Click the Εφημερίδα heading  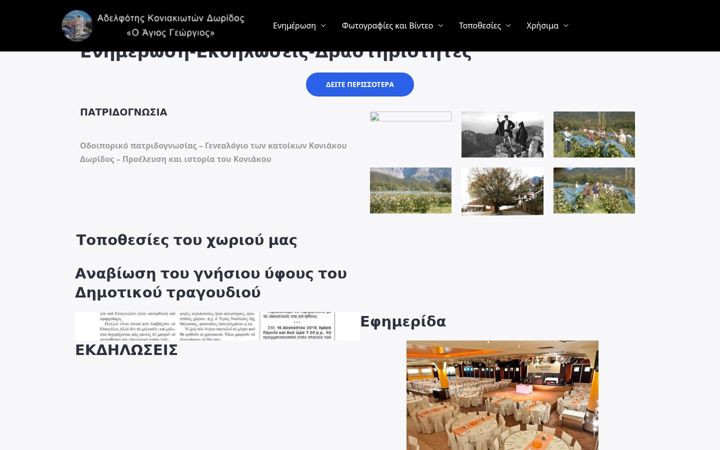click(x=403, y=322)
